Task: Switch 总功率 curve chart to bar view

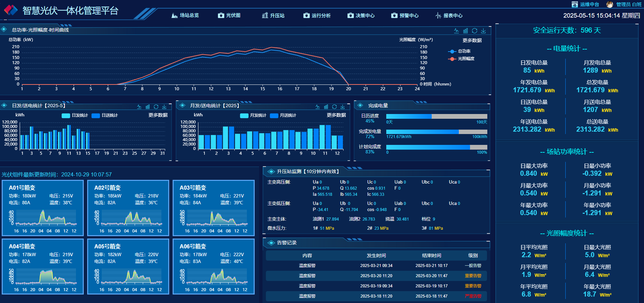Action: point(465,31)
